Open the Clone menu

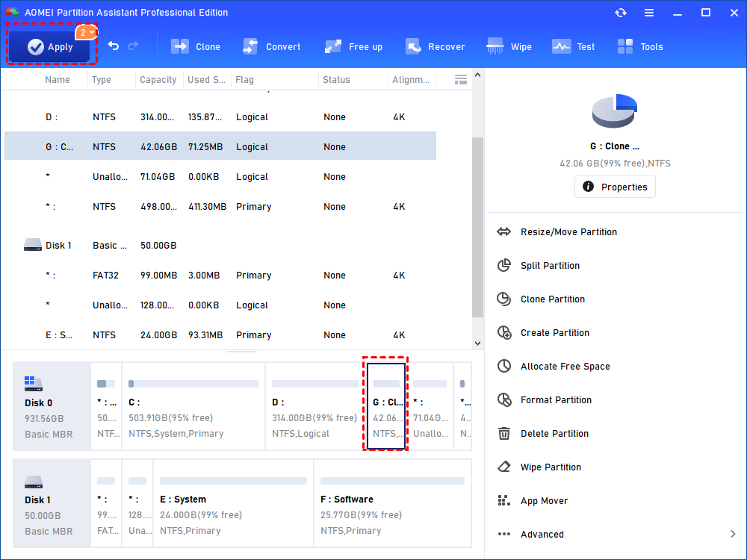[196, 46]
